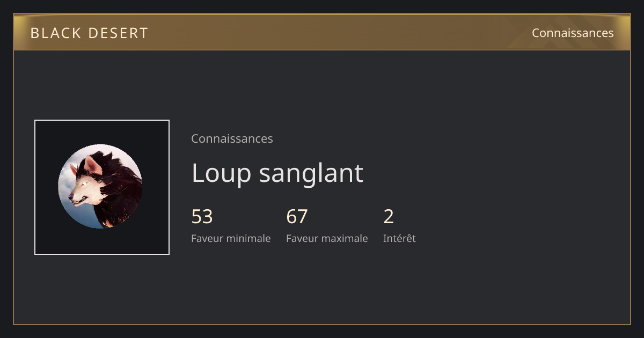Select the circular bloody wolf portrait
The image size is (644, 338).
(x=100, y=187)
